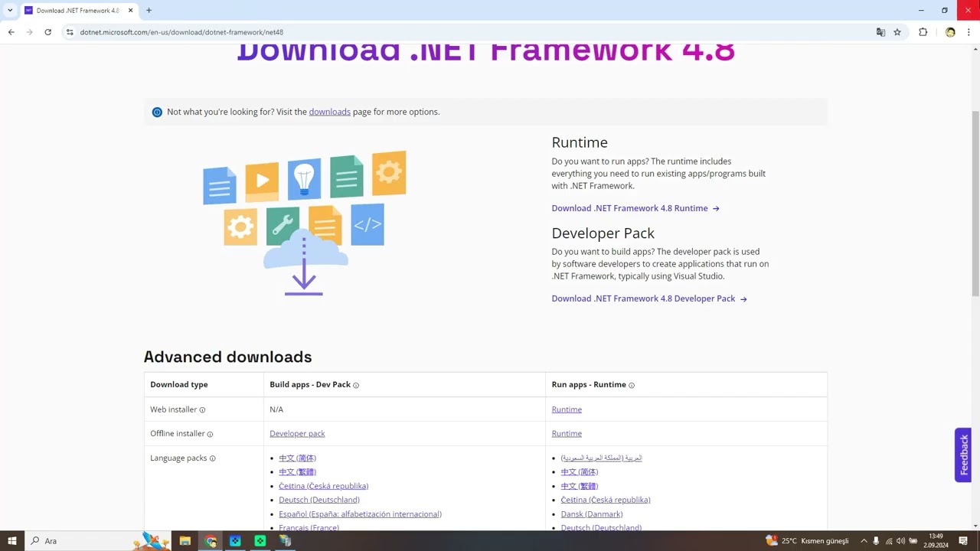
Task: Click the page vertical scrollbar
Action: (975, 204)
